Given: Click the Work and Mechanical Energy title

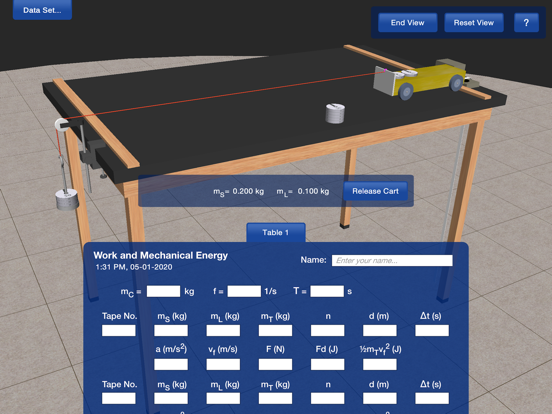Looking at the screenshot, I should tap(161, 255).
